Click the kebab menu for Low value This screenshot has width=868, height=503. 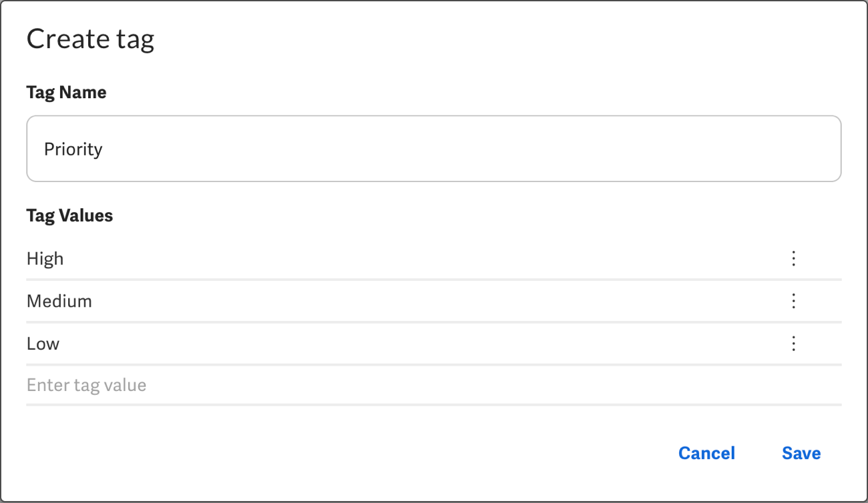[x=793, y=344]
